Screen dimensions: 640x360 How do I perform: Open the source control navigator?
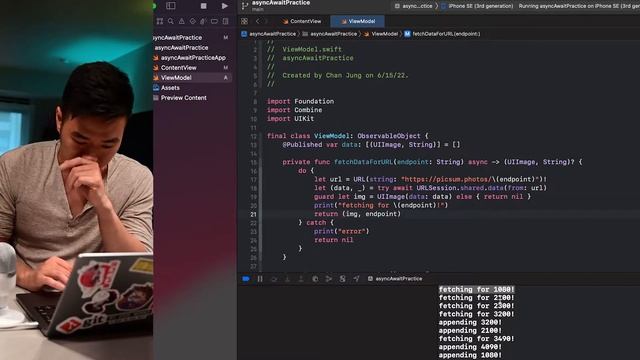[160, 21]
